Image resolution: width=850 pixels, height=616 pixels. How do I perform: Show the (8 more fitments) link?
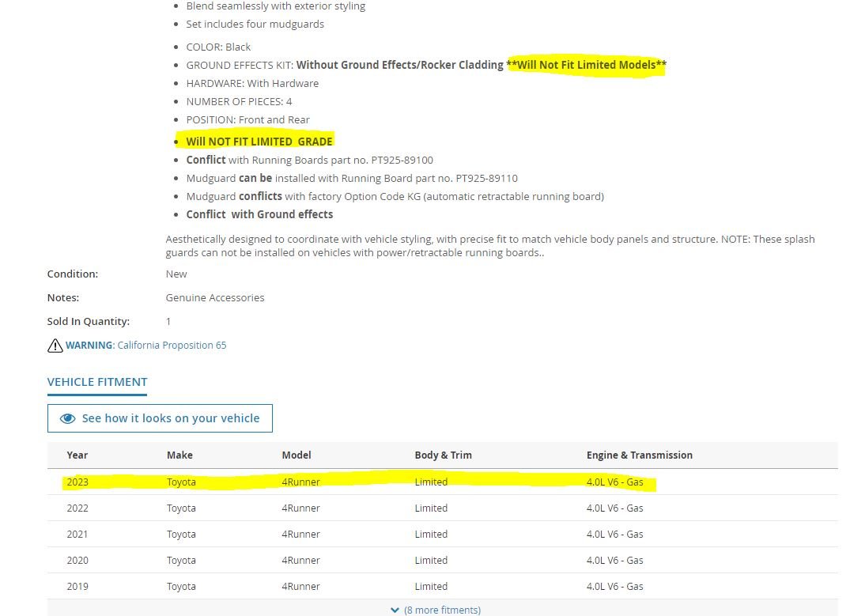pyautogui.click(x=442, y=610)
